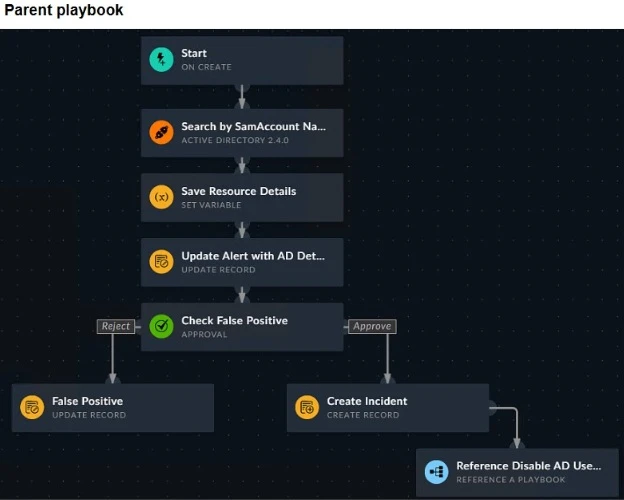Click the Create Incident output connector point

click(x=492, y=408)
